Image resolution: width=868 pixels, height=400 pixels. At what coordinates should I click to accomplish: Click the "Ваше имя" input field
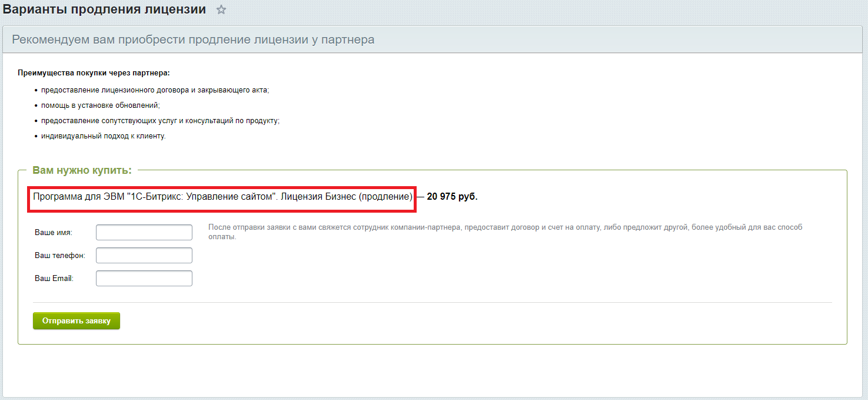pos(144,232)
